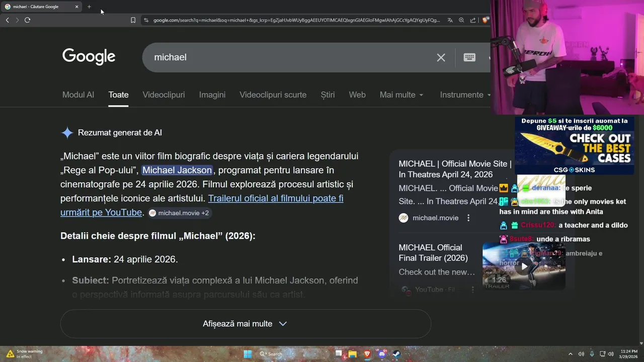Open Steam from the taskbar
The height and width of the screenshot is (362, 644).
click(396, 354)
